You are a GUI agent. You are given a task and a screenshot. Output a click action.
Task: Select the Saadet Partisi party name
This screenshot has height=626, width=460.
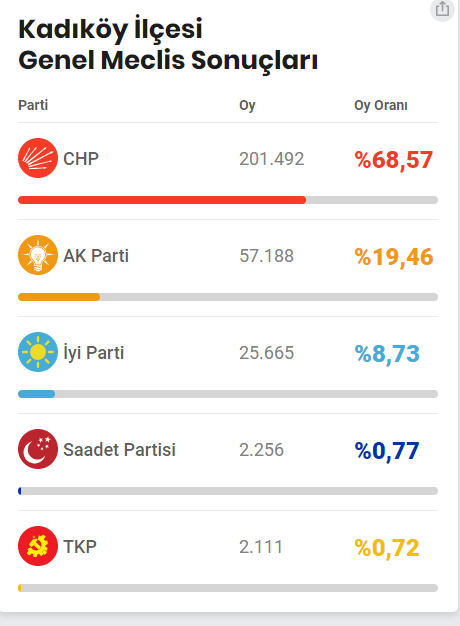pos(119,450)
